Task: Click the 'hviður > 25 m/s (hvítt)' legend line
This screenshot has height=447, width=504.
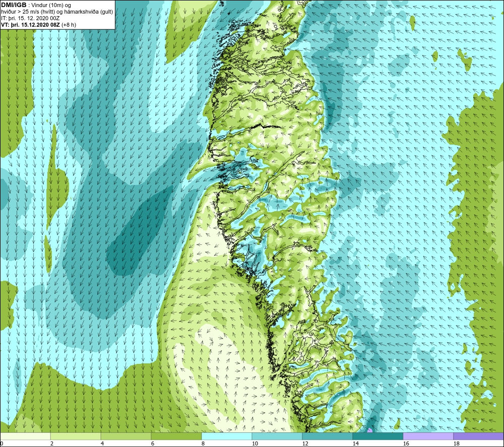Action: click(x=57, y=12)
